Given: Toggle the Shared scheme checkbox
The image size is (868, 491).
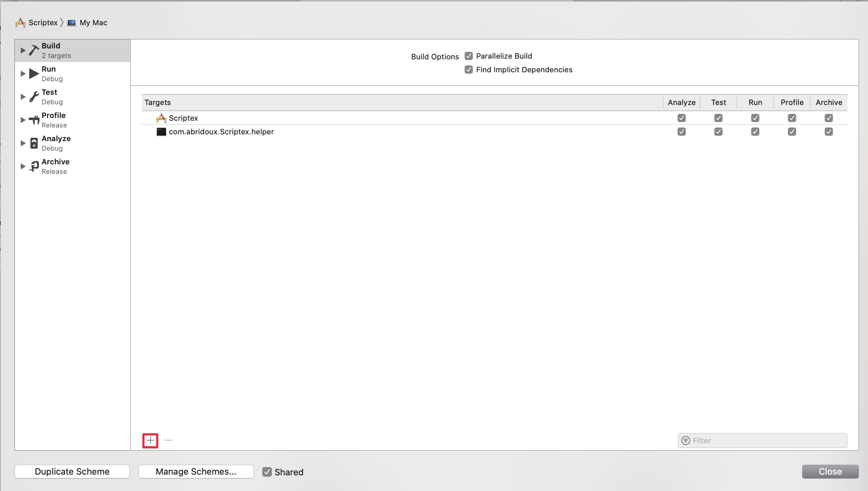Looking at the screenshot, I should point(267,472).
